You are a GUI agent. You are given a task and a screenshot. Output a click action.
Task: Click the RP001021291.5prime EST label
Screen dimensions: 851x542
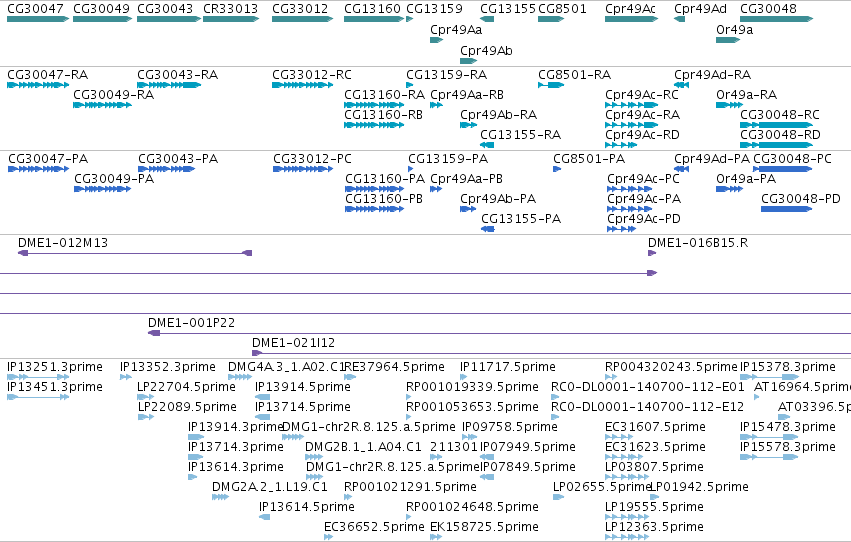[x=410, y=487]
